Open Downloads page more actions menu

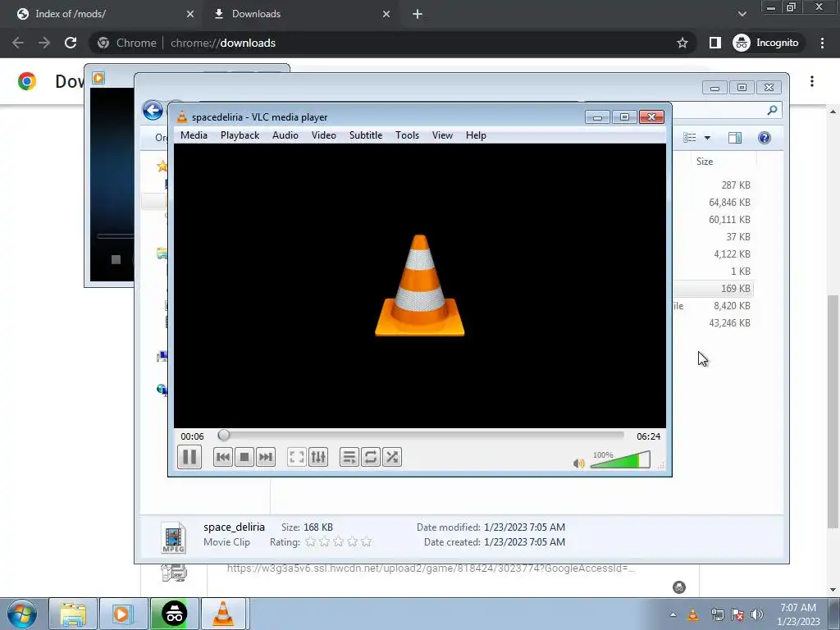pyautogui.click(x=812, y=81)
